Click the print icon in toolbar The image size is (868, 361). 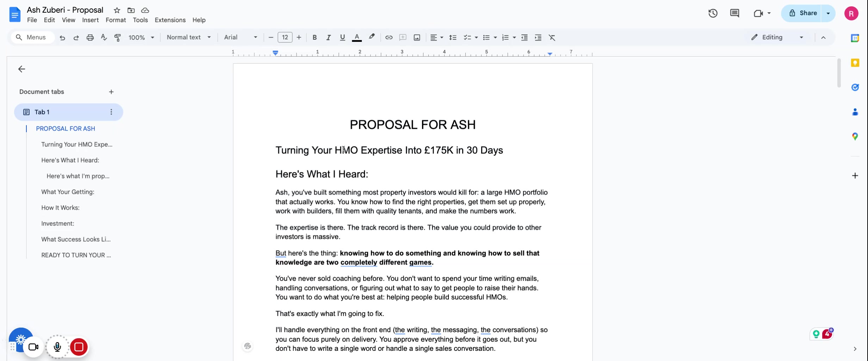click(x=90, y=38)
